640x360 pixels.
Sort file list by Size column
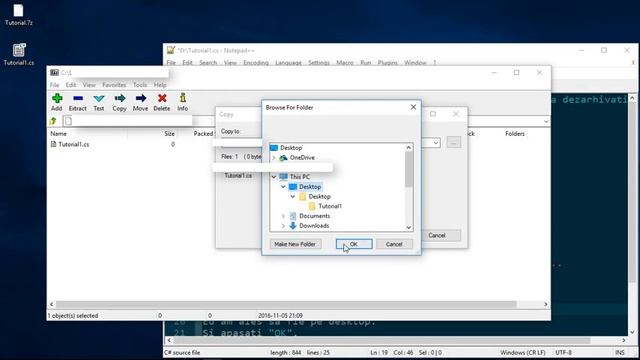(169, 133)
